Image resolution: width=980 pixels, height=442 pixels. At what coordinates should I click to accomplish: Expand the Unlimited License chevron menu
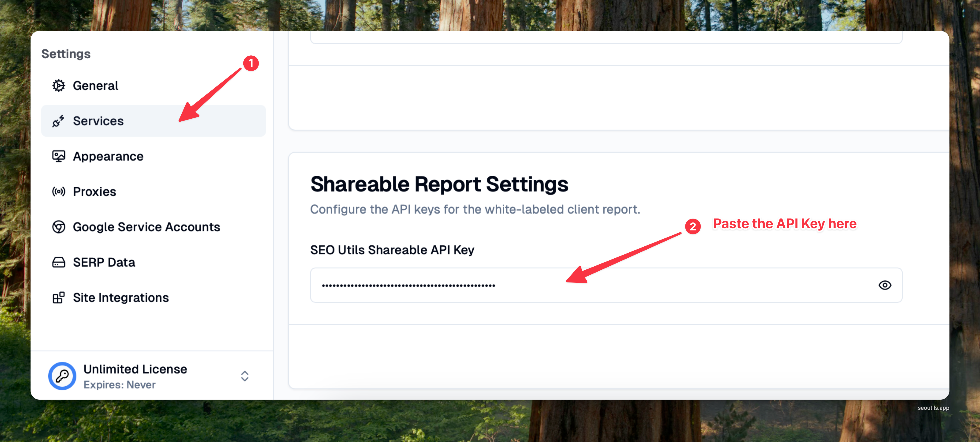coord(245,376)
